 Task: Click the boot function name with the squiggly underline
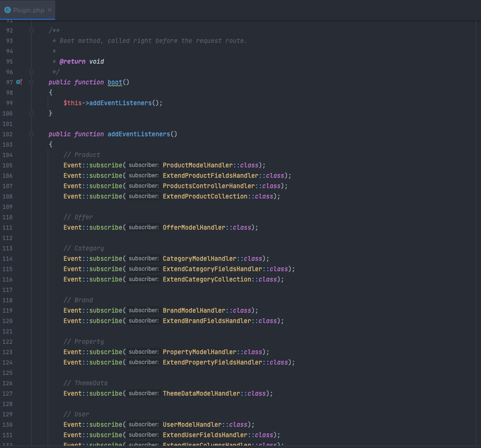pyautogui.click(x=115, y=82)
